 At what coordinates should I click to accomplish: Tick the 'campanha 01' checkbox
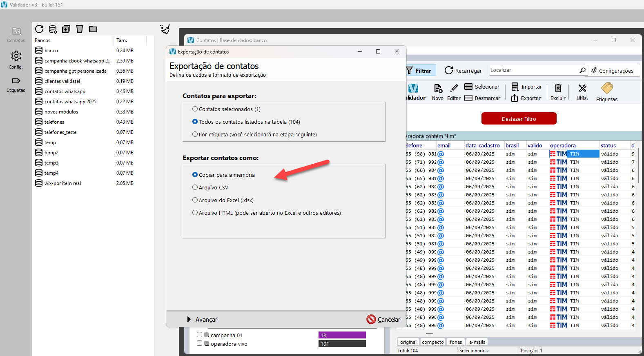point(200,335)
